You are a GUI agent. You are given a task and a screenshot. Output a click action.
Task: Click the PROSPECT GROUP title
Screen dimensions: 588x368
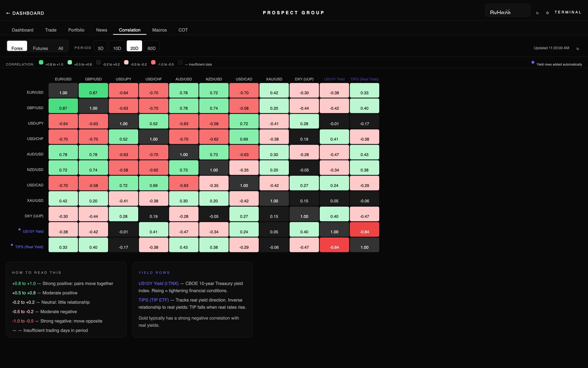pyautogui.click(x=293, y=13)
